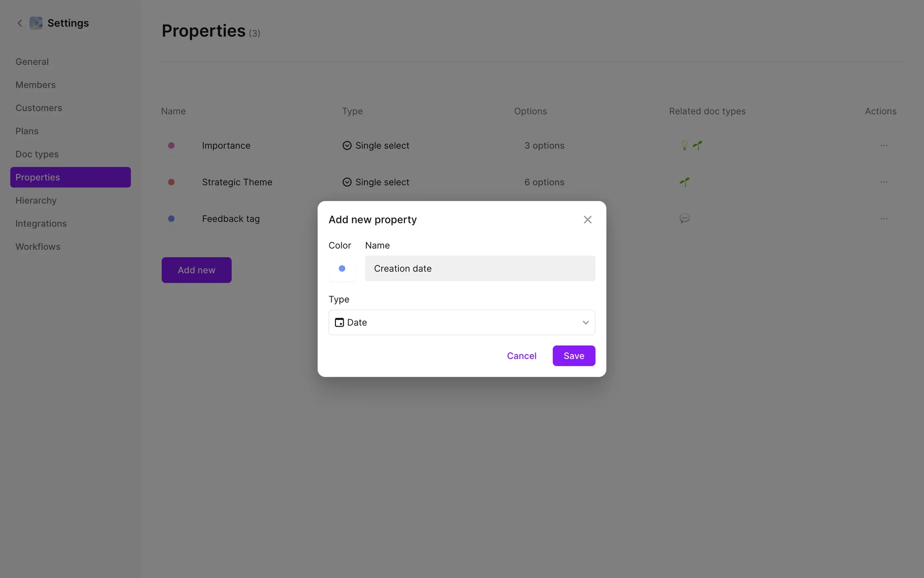Screen dimensions: 924x578
Task: Click the lightbulb doc type icon for Importance
Action: (x=684, y=145)
